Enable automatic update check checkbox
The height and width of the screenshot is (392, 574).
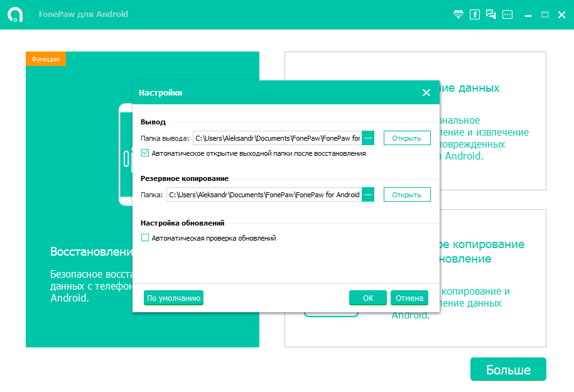click(x=145, y=238)
